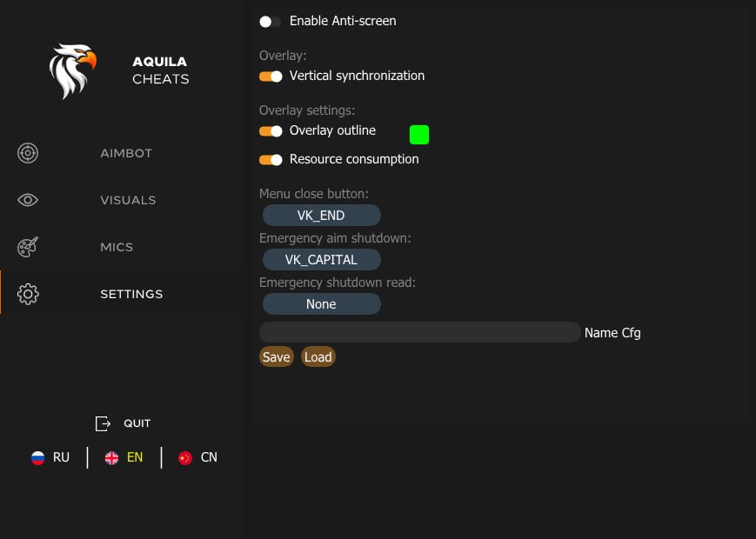Pick the green overlay outline color
The height and width of the screenshot is (539, 756).
[418, 134]
